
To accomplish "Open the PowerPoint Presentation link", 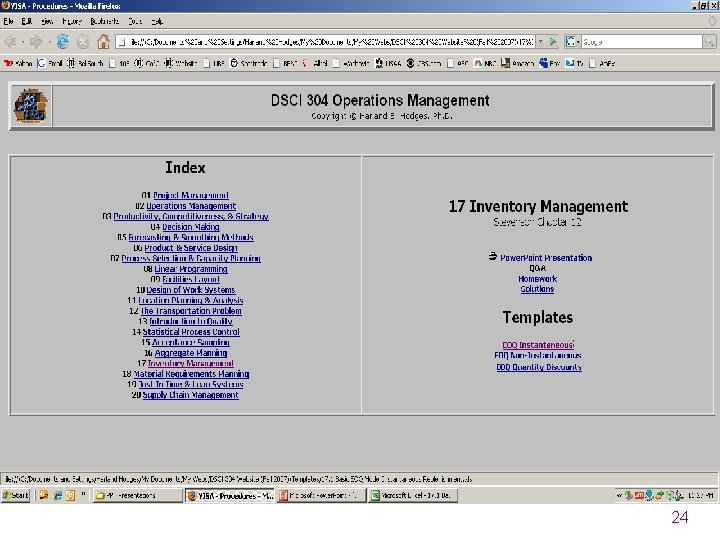I will pyautogui.click(x=546, y=258).
